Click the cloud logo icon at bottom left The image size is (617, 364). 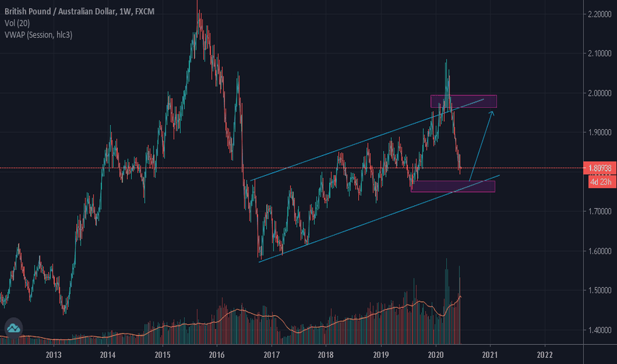click(x=13, y=328)
